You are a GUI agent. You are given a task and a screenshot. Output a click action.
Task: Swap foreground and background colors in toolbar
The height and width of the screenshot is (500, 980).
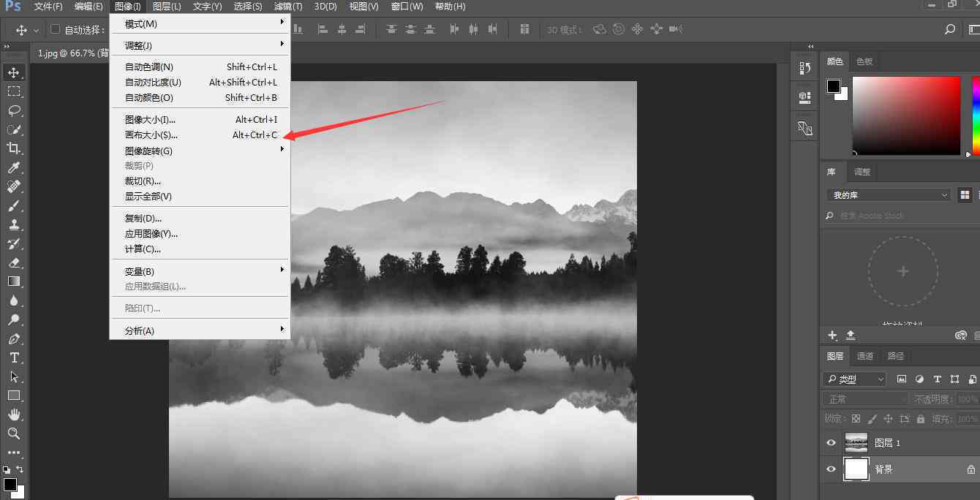point(20,469)
